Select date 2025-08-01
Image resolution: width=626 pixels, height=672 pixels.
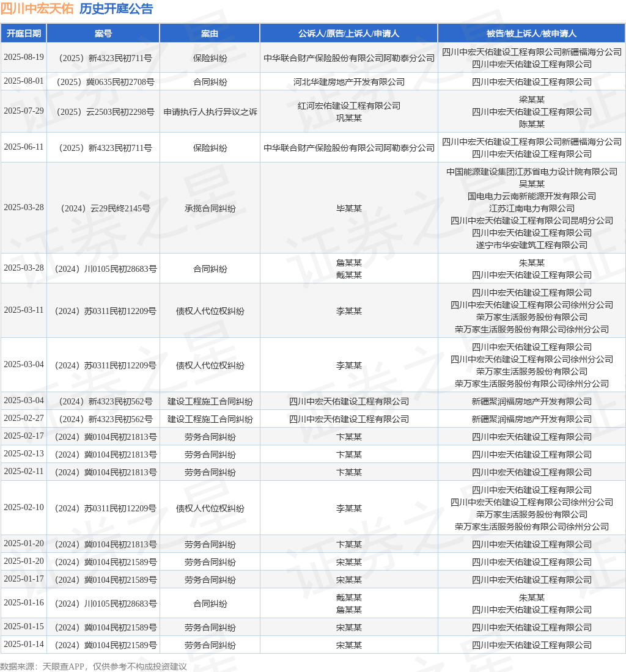pos(24,81)
